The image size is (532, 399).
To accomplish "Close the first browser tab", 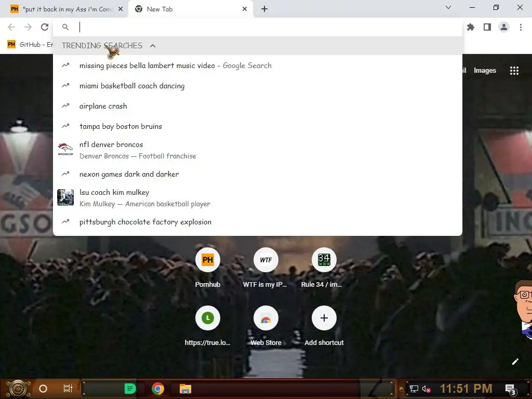I will click(x=121, y=9).
